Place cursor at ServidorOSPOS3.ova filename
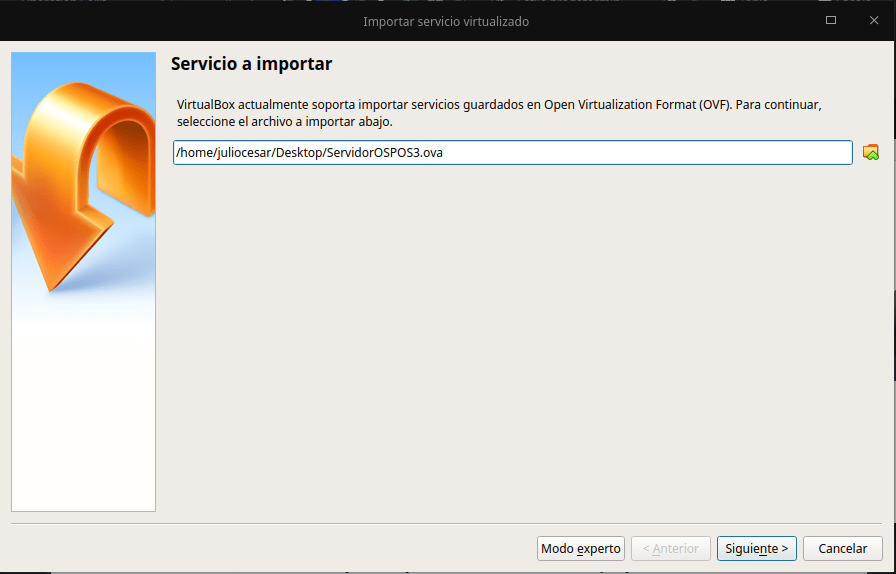Image resolution: width=896 pixels, height=574 pixels. click(384, 152)
